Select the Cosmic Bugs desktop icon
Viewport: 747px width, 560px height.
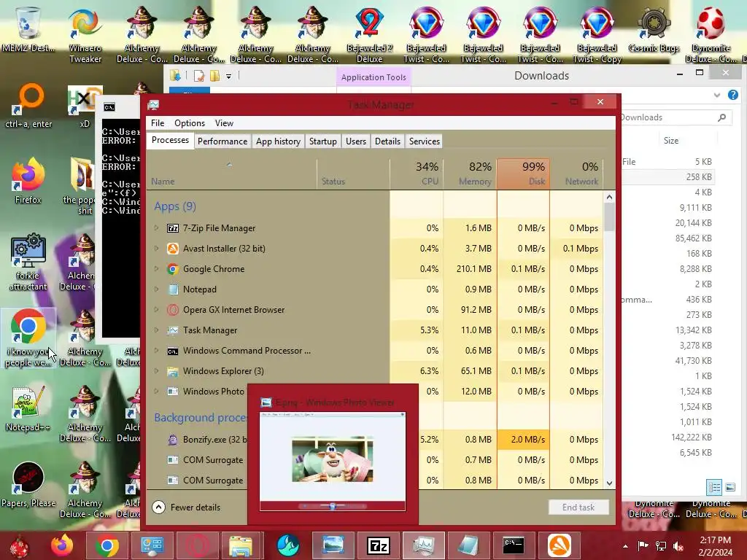pyautogui.click(x=654, y=29)
